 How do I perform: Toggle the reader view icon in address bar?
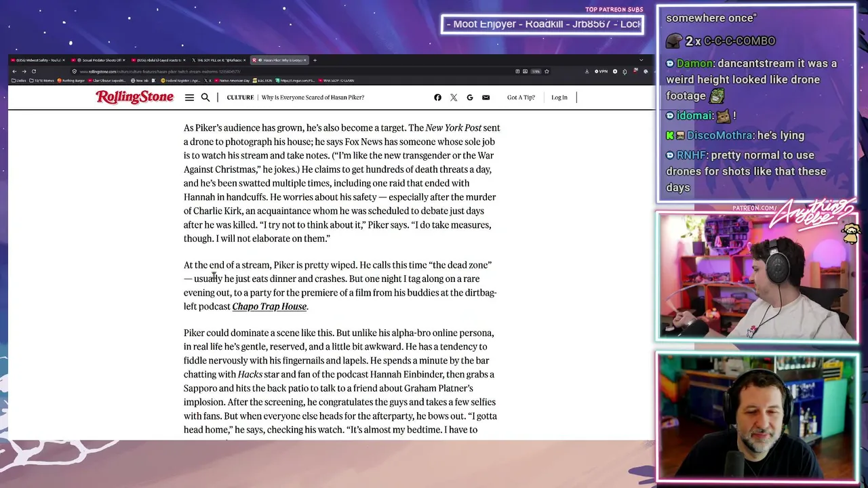[x=517, y=71]
